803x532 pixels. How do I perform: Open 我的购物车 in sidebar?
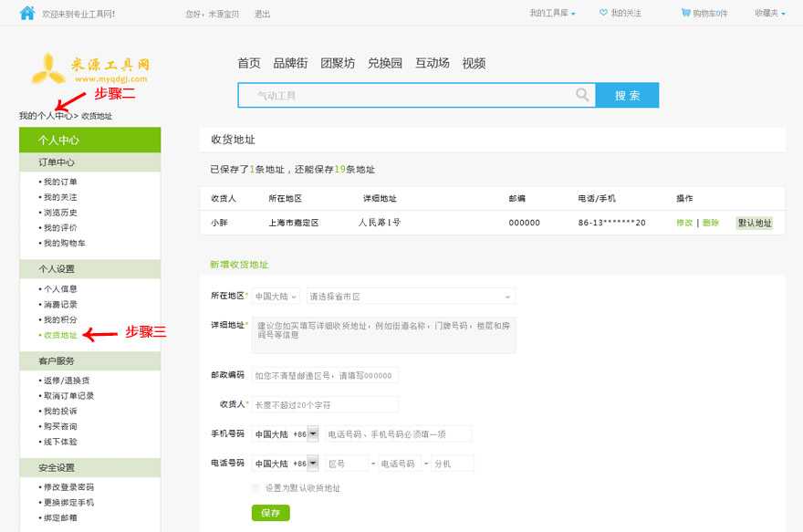[x=65, y=244]
